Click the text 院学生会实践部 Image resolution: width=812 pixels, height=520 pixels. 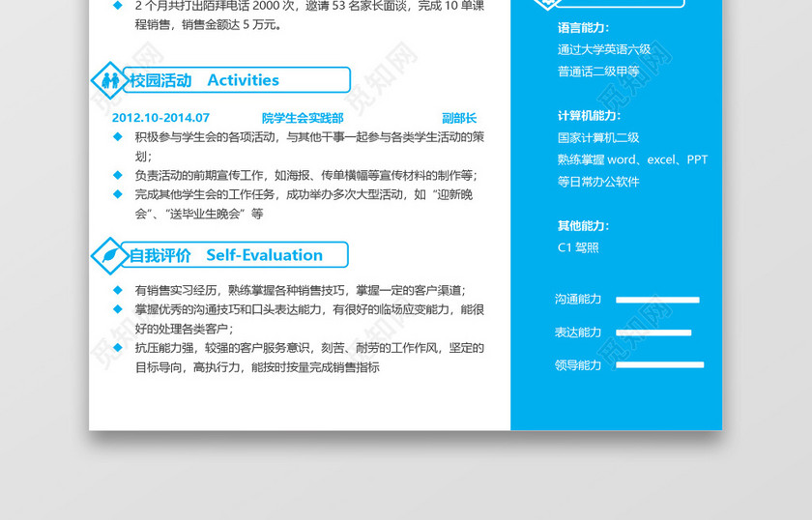(303, 118)
